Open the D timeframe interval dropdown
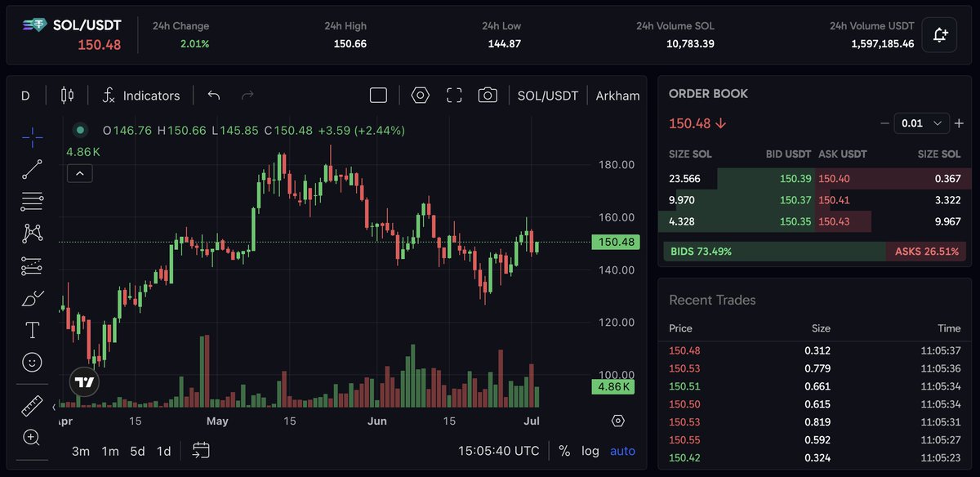 pyautogui.click(x=25, y=96)
